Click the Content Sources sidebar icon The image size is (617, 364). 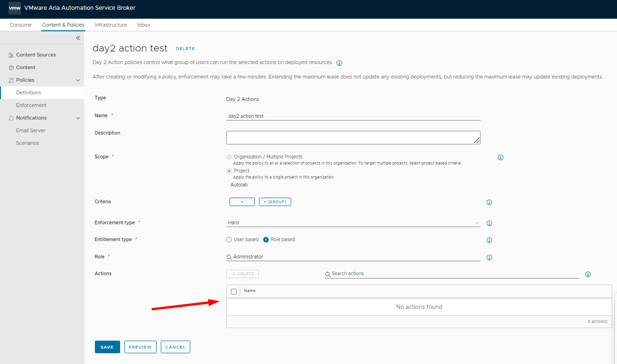[11, 55]
